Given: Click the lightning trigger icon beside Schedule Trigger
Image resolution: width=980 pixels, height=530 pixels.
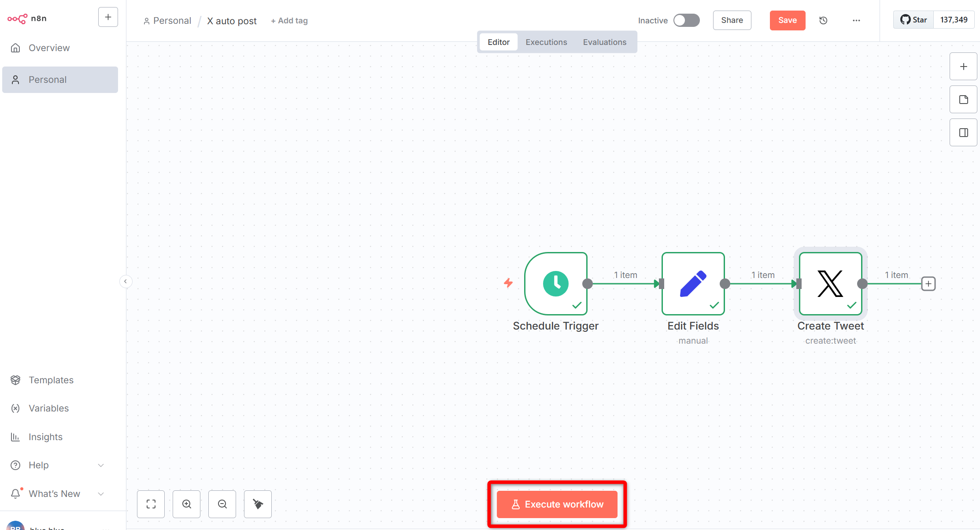Looking at the screenshot, I should pos(508,283).
